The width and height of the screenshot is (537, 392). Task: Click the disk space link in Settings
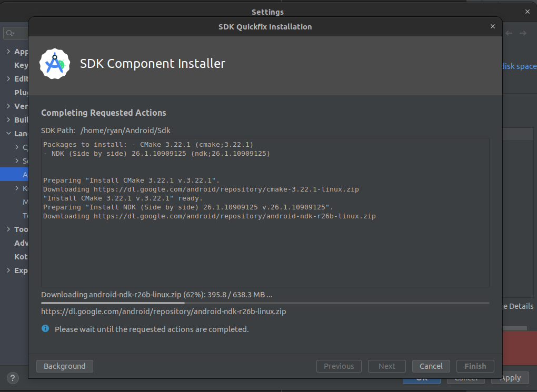click(x=520, y=66)
